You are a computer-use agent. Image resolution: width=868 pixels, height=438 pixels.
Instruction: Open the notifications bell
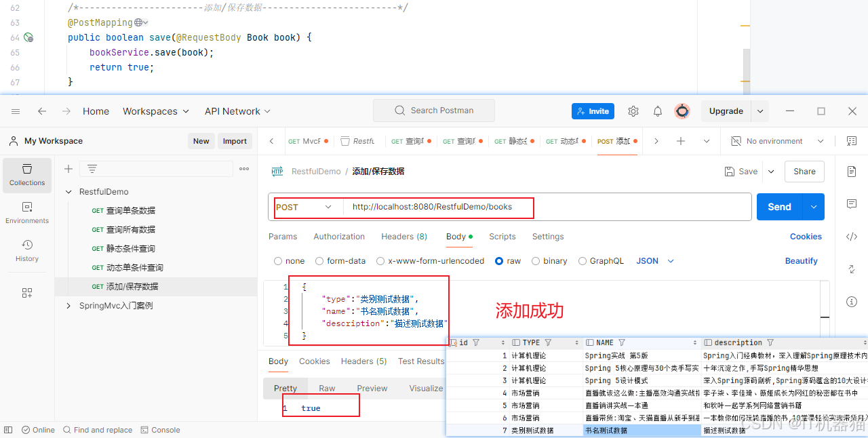coord(658,111)
